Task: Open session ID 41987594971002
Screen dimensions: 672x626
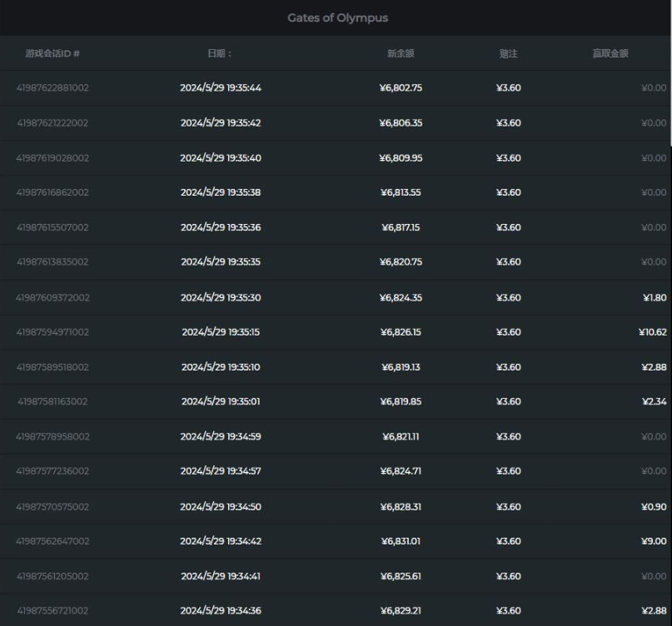Action: tap(52, 332)
